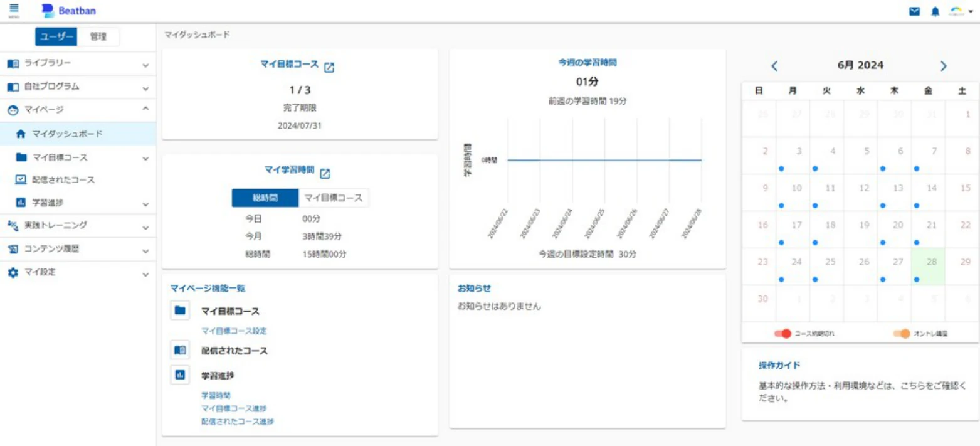Click 前週の学習時間 19分 text
Image resolution: width=980 pixels, height=446 pixels.
[x=587, y=101]
